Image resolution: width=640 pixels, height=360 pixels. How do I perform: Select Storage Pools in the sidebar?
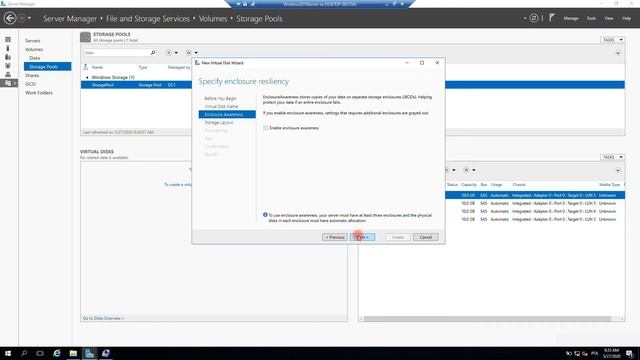pos(47,67)
